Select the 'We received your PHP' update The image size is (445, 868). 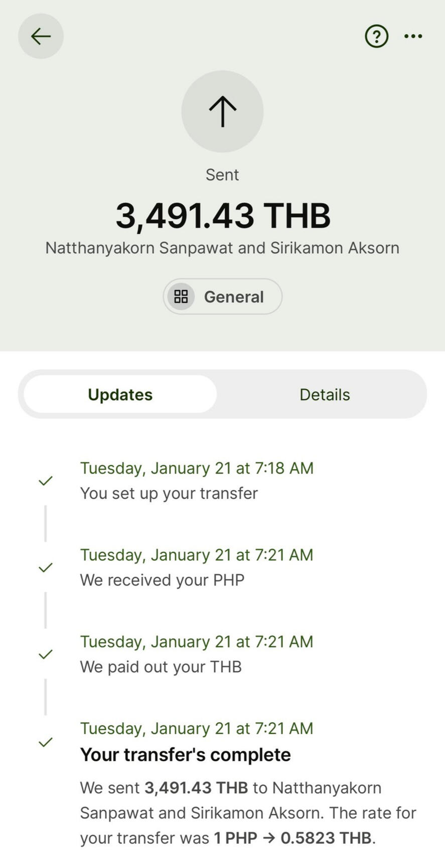click(162, 580)
